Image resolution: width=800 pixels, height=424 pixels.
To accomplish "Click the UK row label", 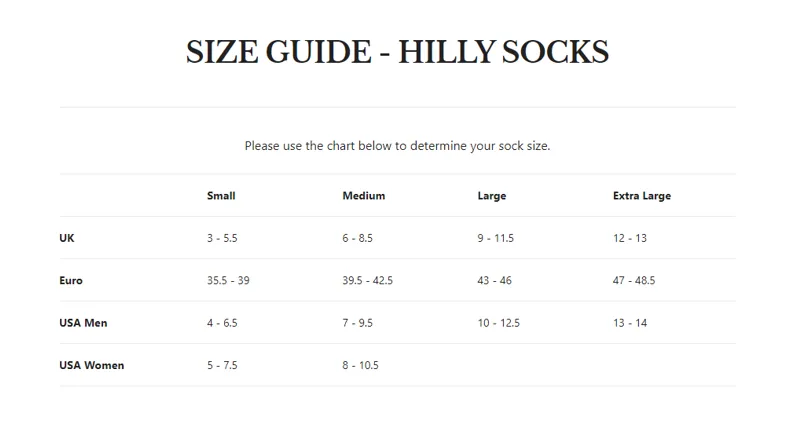I will click(x=67, y=238).
